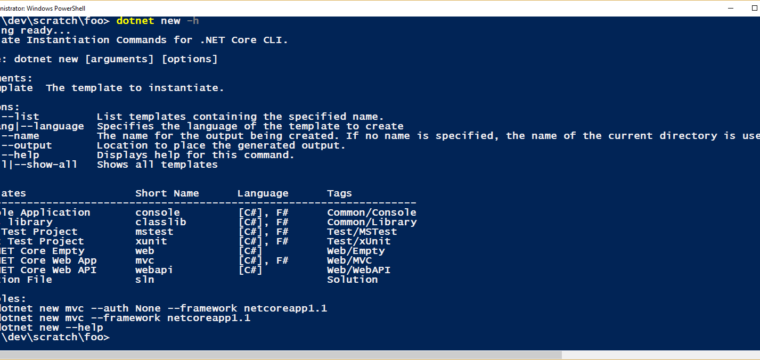Click the horizontal scrollbar thumb

pyautogui.click(x=281, y=355)
